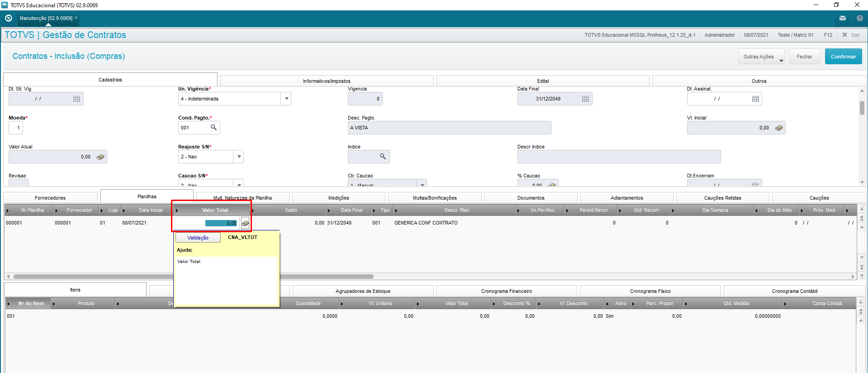This screenshot has height=373, width=868.
Task: Open Mult. Naturezas da Planilha tab
Action: coord(242,198)
